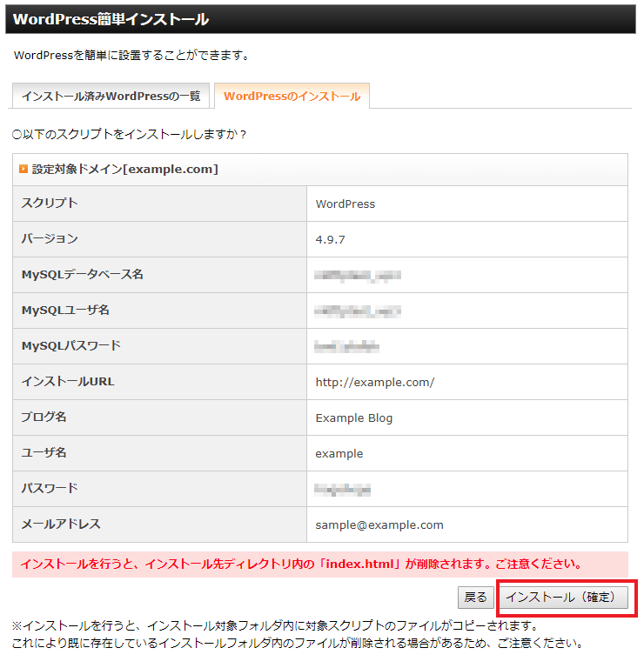
Task: Click the 以下のスクリプトをインストールしますか question text
Action: point(129,135)
